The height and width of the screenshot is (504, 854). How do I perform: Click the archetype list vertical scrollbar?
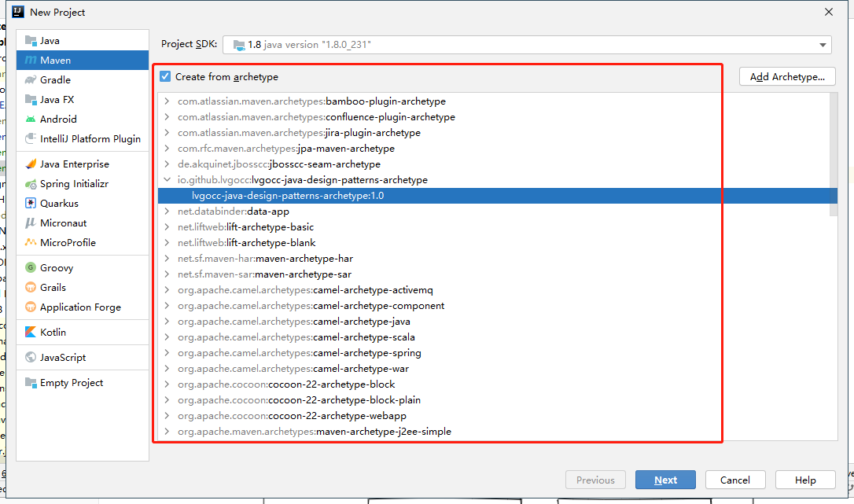(x=834, y=155)
